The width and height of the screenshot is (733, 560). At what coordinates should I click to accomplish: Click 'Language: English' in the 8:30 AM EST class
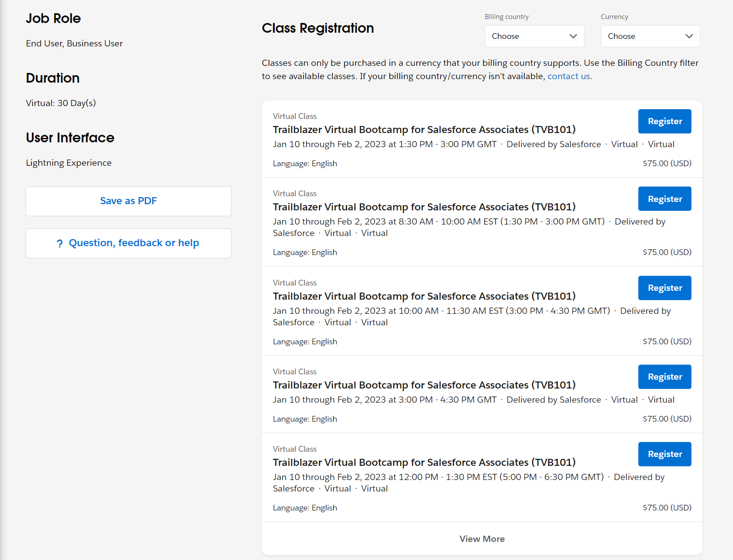tap(305, 252)
